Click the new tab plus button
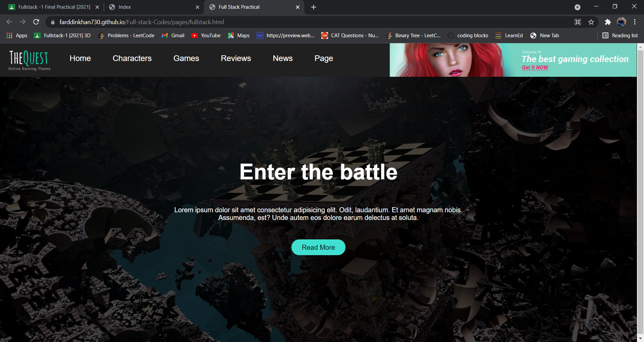The height and width of the screenshot is (342, 644). pos(314,7)
